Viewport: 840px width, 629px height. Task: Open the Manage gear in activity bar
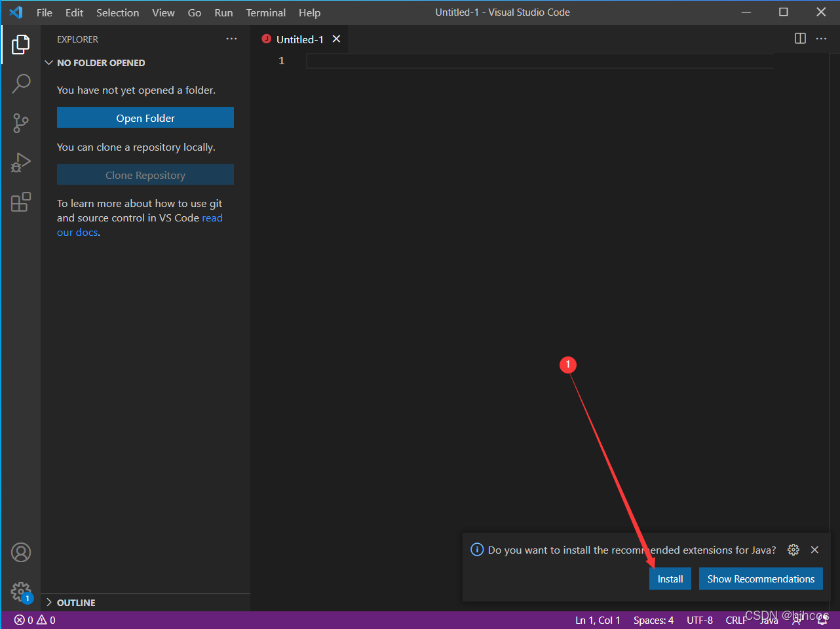click(x=21, y=592)
